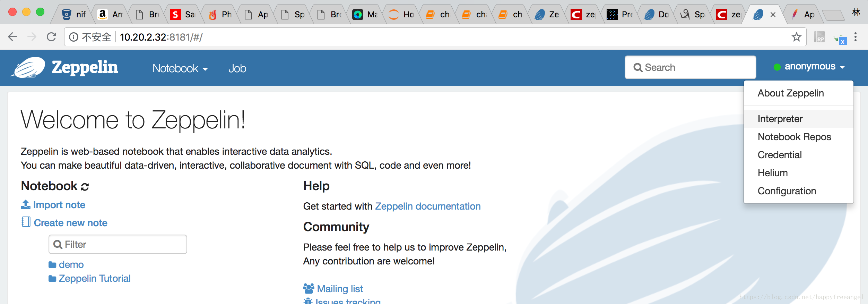This screenshot has width=868, height=304.
Task: Click the demo folder icon
Action: point(52,265)
